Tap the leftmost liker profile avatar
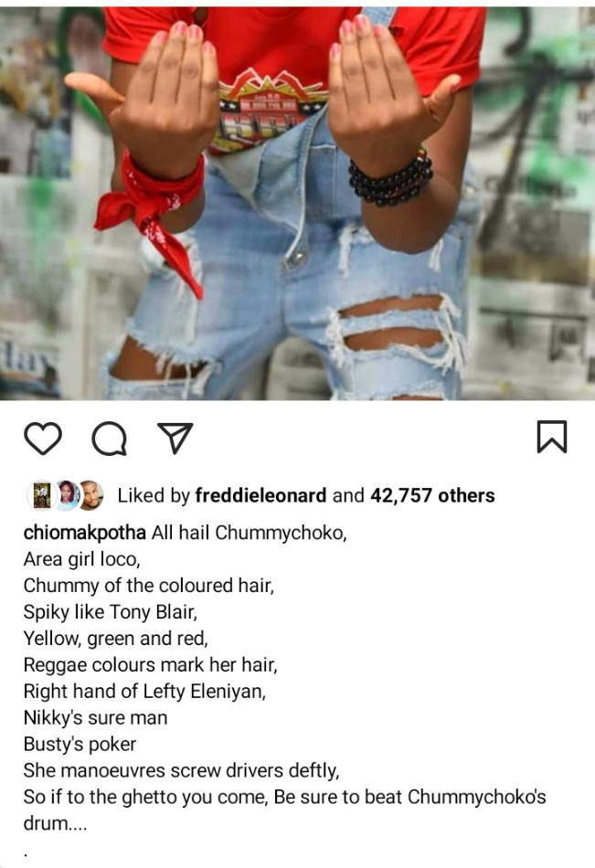Screen dimensions: 595x868 (41, 495)
